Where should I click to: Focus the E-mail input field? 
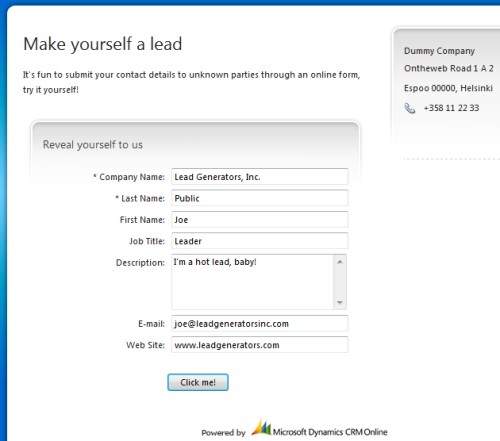260,323
